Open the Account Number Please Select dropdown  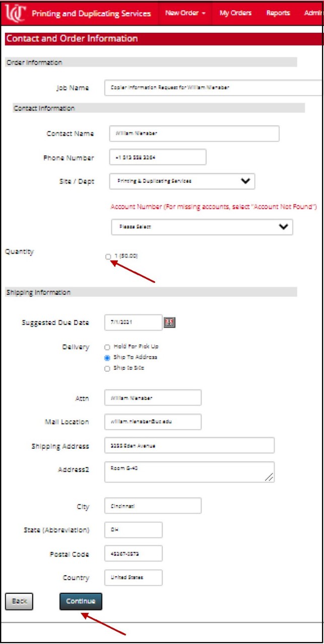[202, 227]
